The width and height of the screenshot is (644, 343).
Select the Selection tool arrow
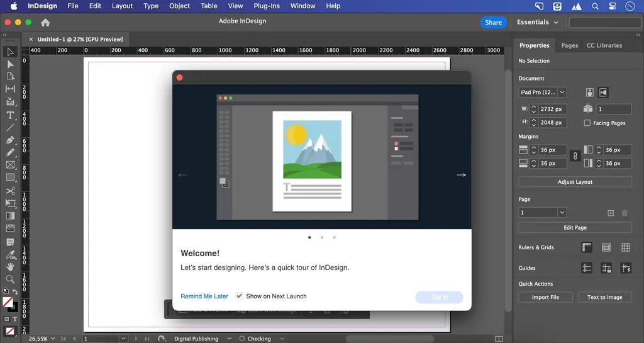(10, 52)
